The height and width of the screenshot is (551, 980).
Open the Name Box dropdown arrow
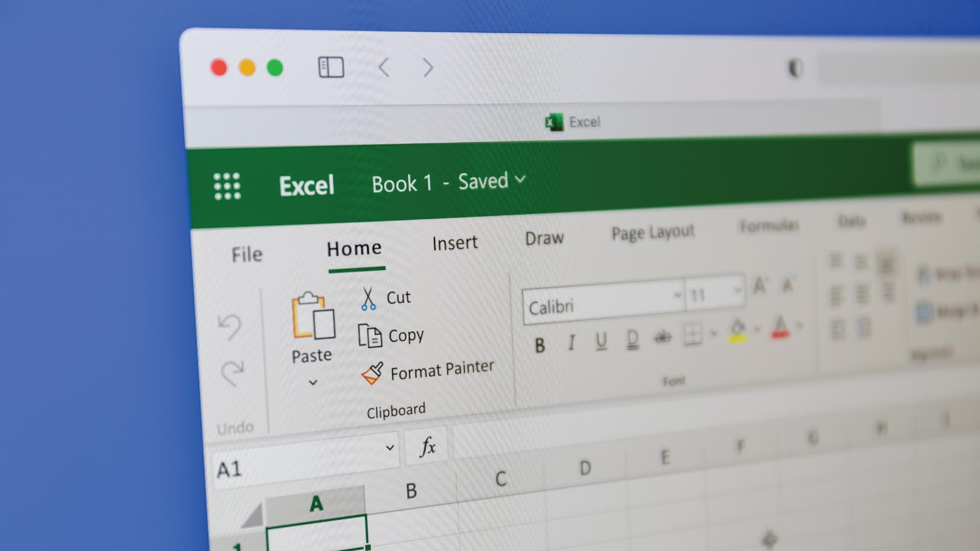[x=390, y=448]
